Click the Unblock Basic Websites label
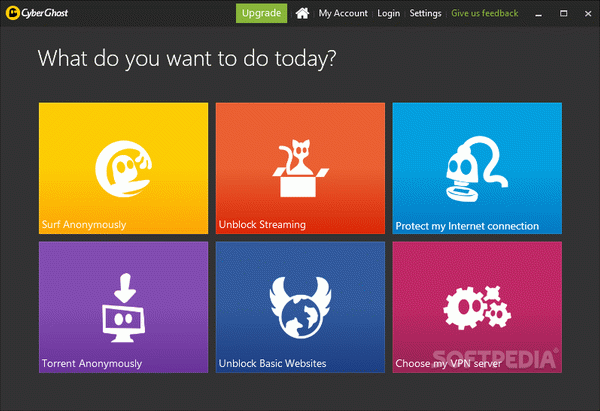 point(272,364)
